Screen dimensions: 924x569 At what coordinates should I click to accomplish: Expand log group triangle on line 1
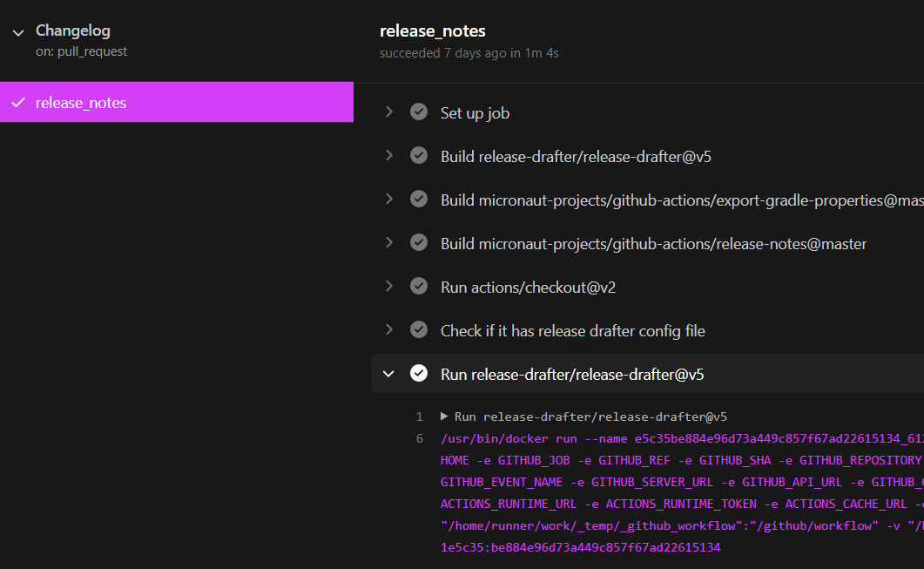(444, 417)
